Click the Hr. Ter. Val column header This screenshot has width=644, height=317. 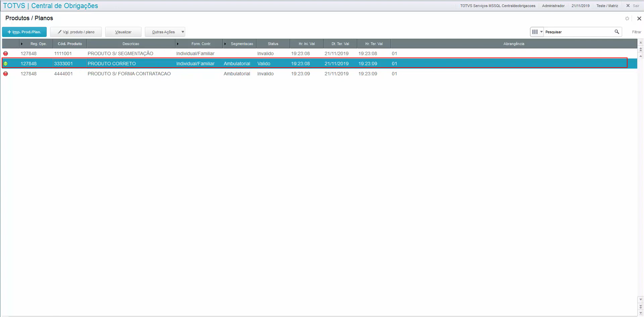(x=374, y=44)
